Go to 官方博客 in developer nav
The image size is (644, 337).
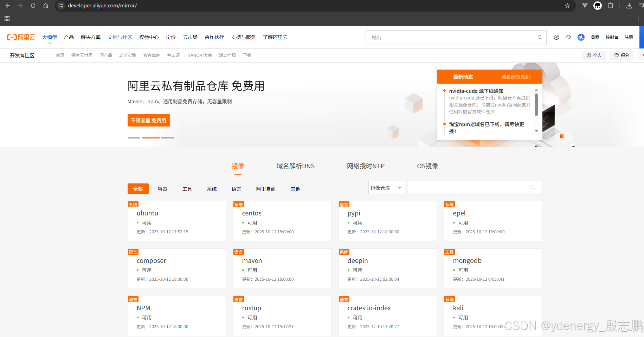[x=152, y=56]
